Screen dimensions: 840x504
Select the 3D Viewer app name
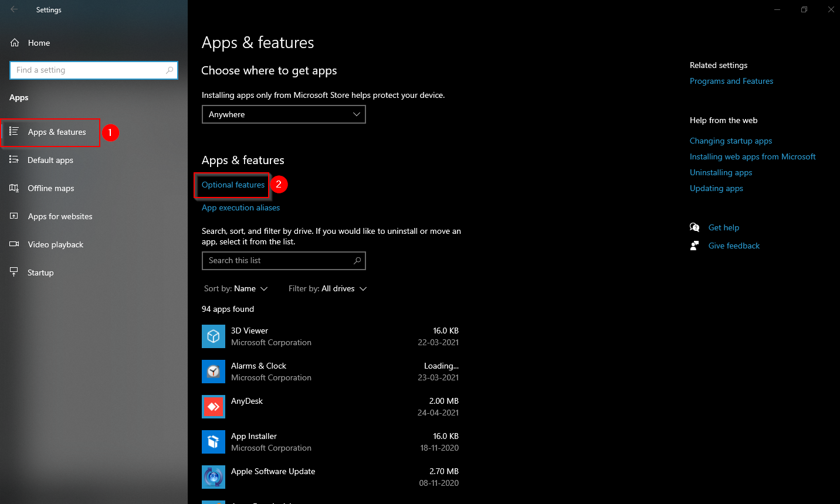click(249, 331)
